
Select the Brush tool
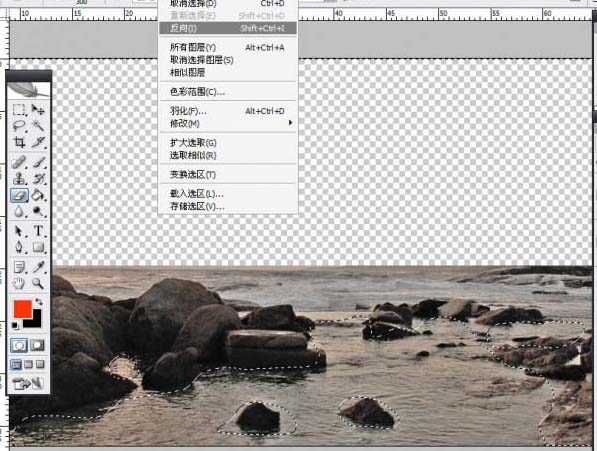click(x=38, y=162)
